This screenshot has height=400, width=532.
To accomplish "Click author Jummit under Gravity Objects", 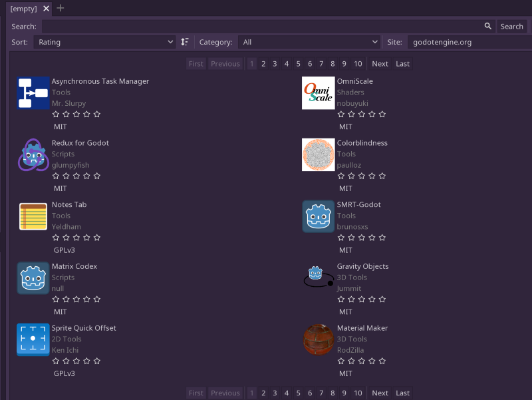I will click(349, 289).
